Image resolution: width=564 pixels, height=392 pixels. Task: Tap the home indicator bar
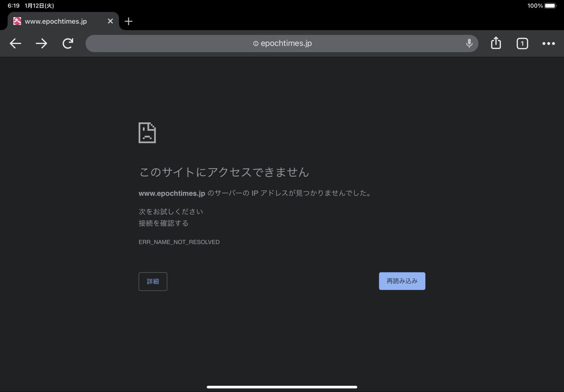pyautogui.click(x=282, y=387)
